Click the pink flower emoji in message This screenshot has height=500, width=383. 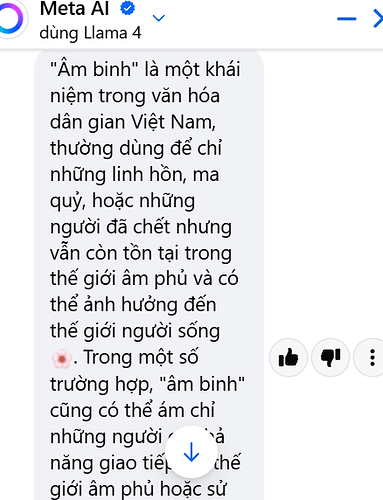62,359
